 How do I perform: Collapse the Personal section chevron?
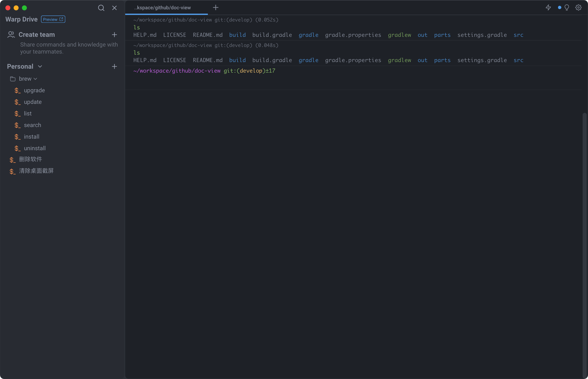pos(40,66)
